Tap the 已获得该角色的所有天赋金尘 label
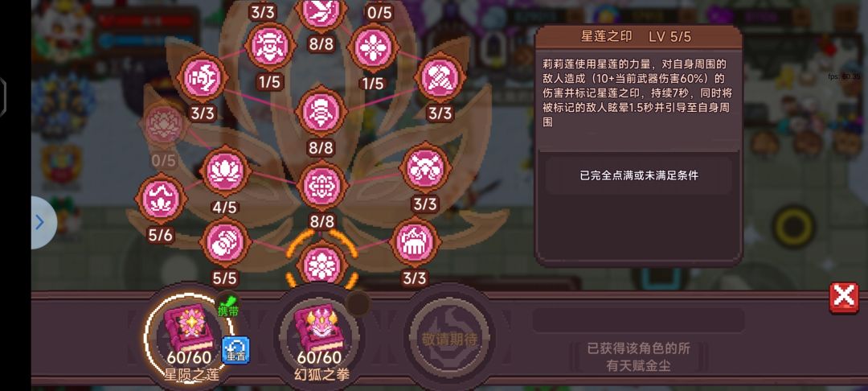The height and width of the screenshot is (391, 868). (x=638, y=356)
